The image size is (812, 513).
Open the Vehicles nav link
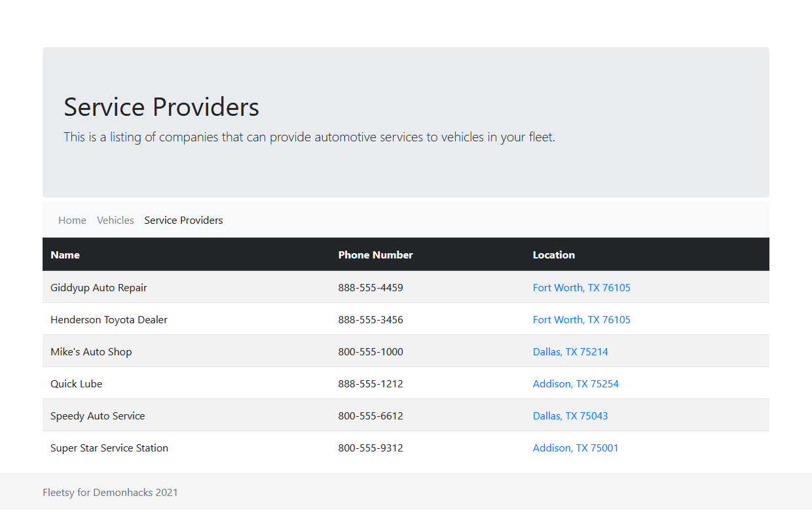(115, 221)
